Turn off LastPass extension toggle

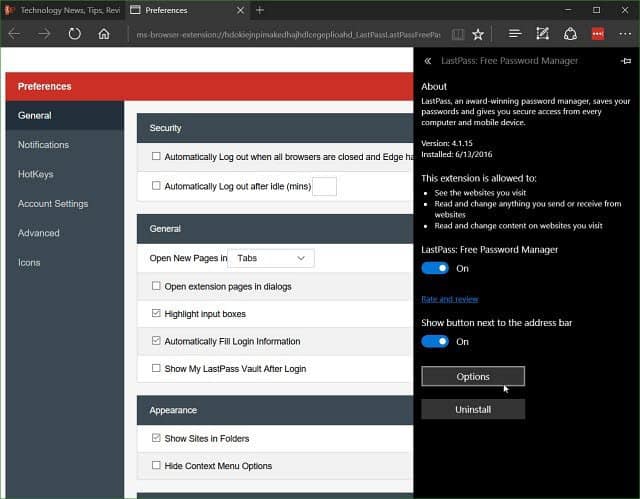pos(435,268)
